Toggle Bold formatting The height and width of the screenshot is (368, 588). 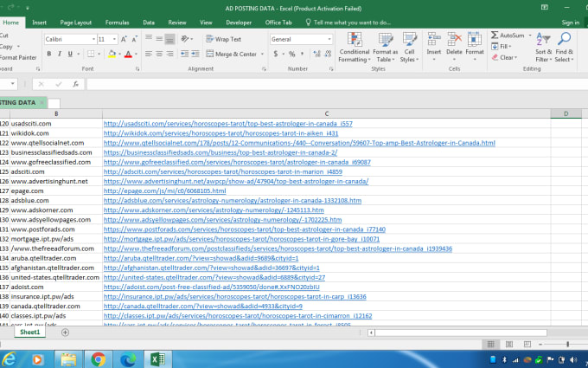point(48,54)
